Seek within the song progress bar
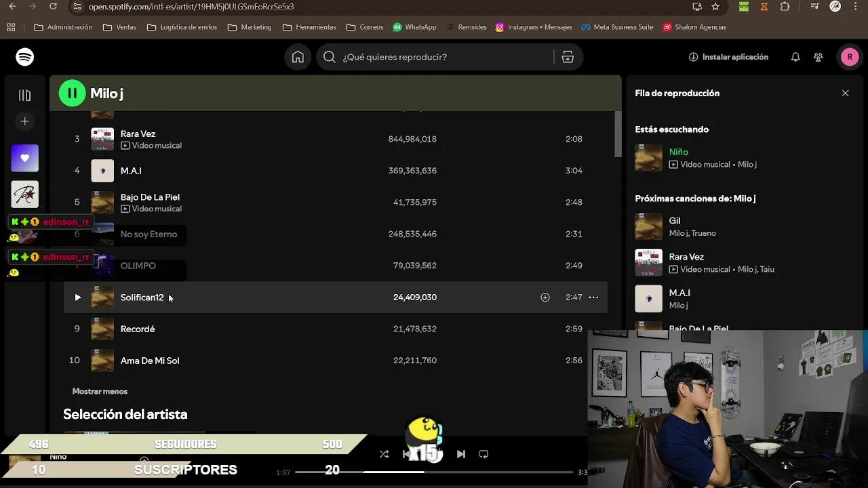The image size is (868, 488). (x=434, y=472)
